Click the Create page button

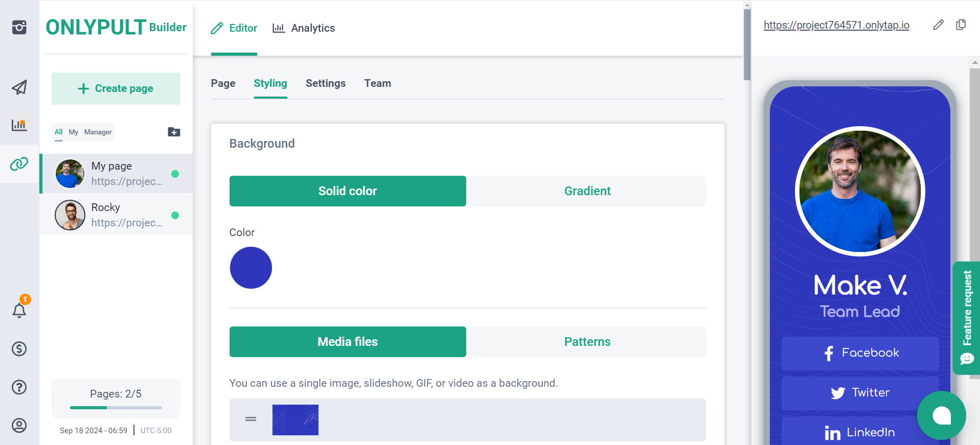click(116, 88)
